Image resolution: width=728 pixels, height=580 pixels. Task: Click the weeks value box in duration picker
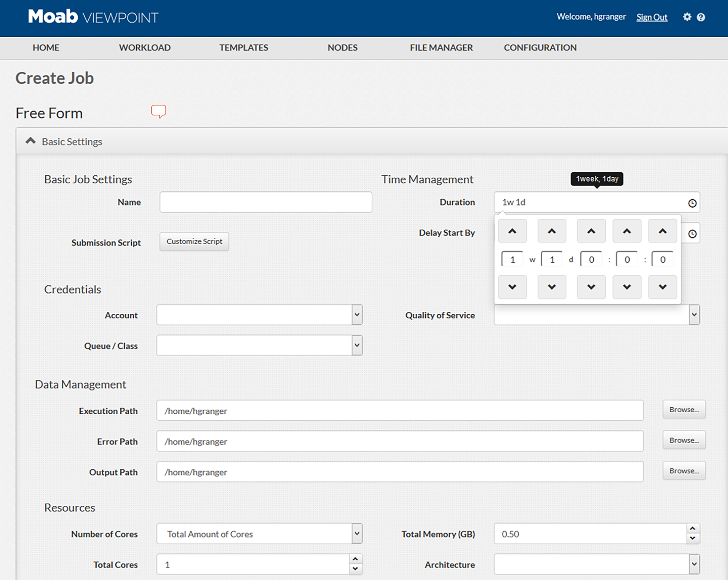[x=512, y=259]
